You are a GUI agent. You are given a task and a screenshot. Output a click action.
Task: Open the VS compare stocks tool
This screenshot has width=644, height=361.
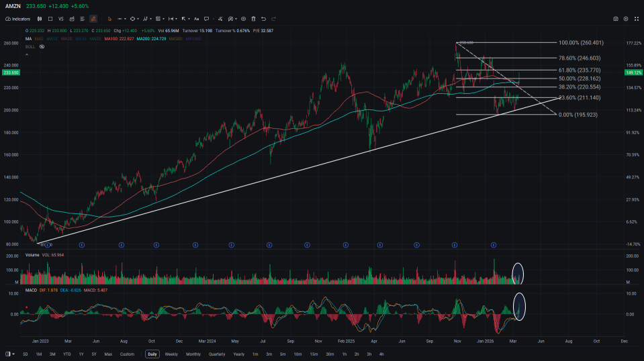(x=61, y=19)
